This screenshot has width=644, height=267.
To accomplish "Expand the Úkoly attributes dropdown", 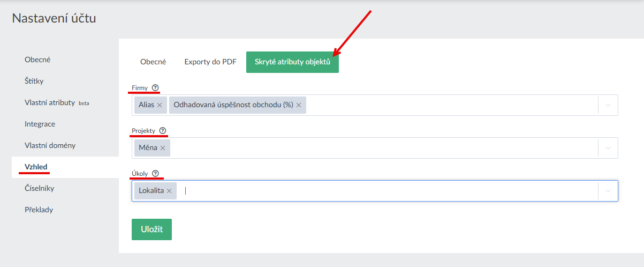I will 608,191.
